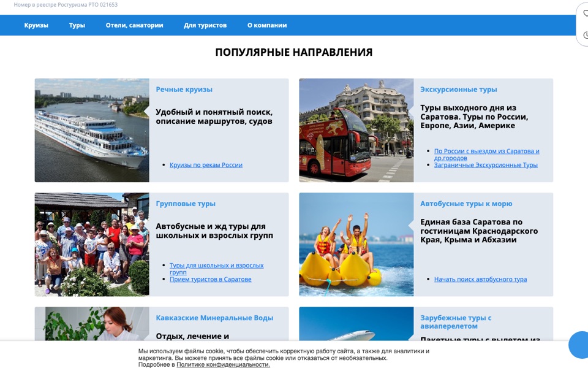Open the Круизы menu item
This screenshot has width=588, height=368.
pyautogui.click(x=36, y=25)
